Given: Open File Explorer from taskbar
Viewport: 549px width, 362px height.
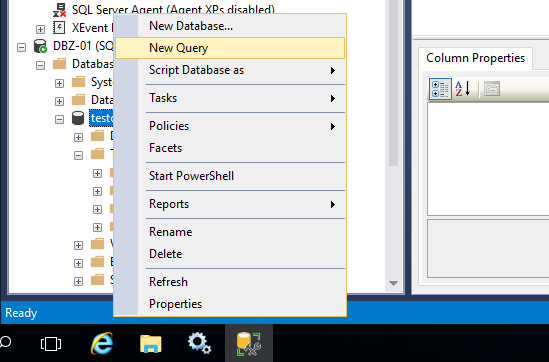Looking at the screenshot, I should pos(151,343).
